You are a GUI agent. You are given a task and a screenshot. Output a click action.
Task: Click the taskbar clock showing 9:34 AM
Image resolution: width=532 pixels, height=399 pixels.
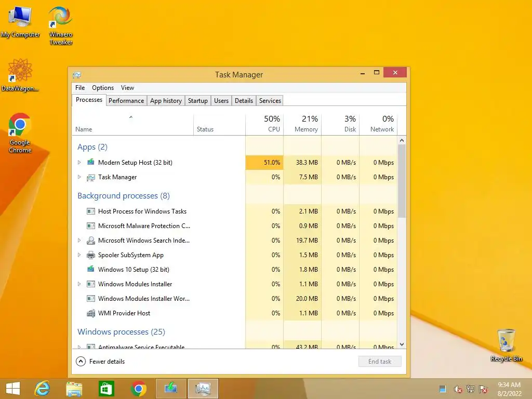(509, 389)
